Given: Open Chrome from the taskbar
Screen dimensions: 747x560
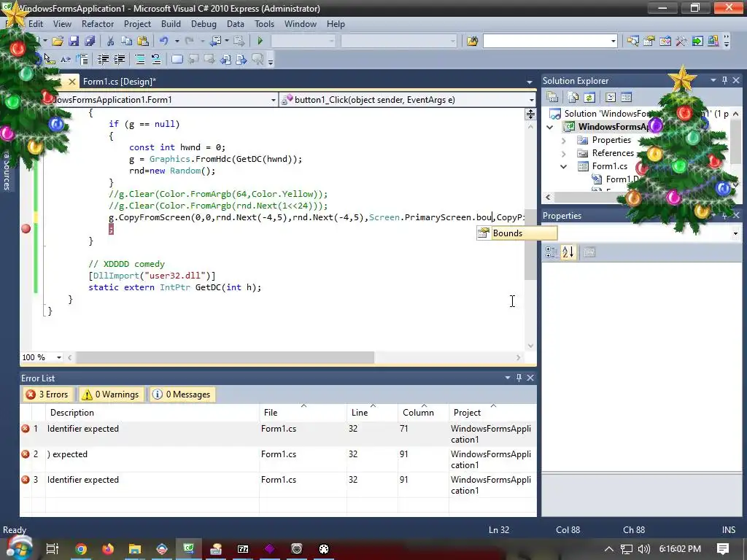Looking at the screenshot, I should tap(81, 549).
